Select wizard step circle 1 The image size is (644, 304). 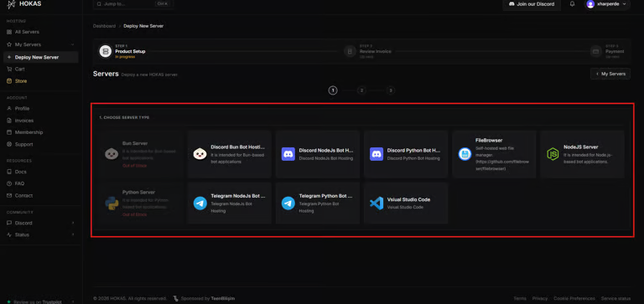[x=333, y=90]
